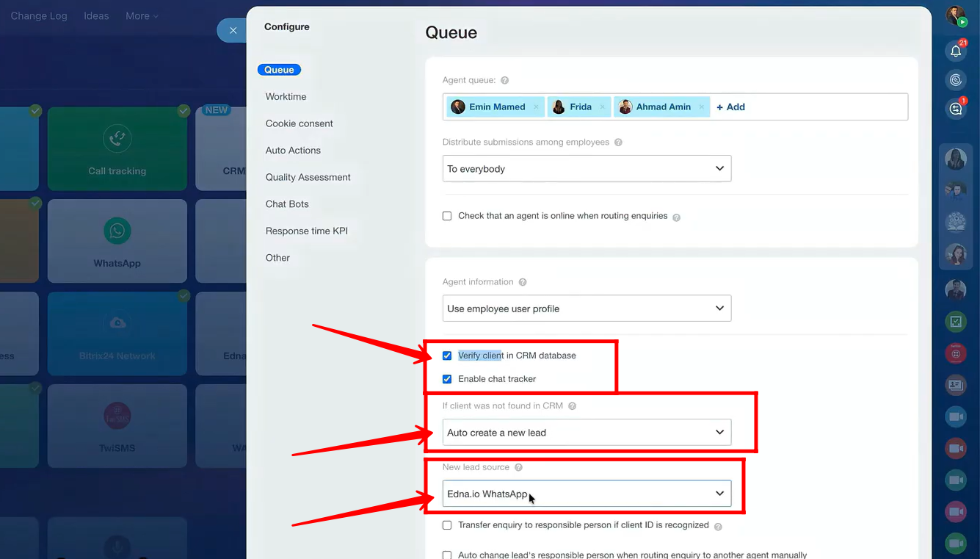Viewport: 980px width, 559px height.
Task: Open the chat messages icon in sidebar
Action: [x=955, y=109]
